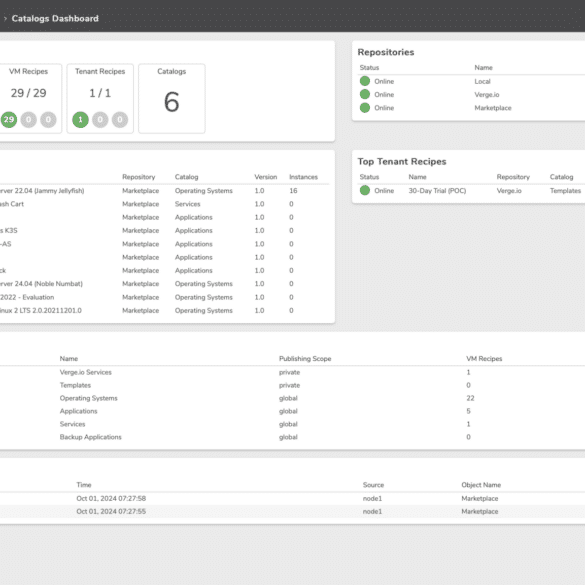This screenshot has height=585, width=585.
Task: Sort Top Tenant Recipes by Repository header
Action: (513, 177)
